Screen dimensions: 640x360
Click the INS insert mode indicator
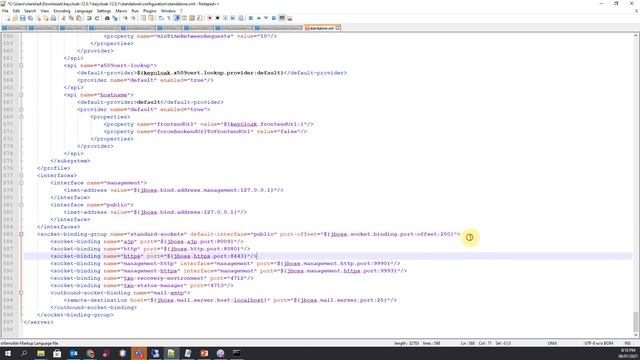click(628, 343)
